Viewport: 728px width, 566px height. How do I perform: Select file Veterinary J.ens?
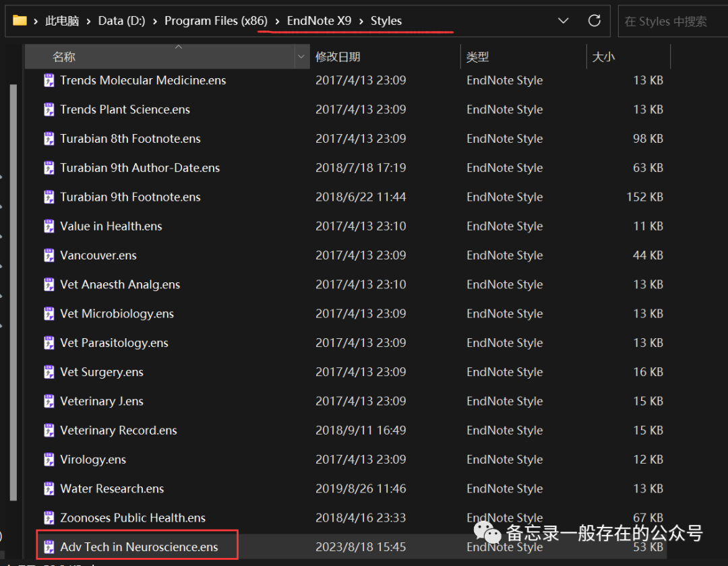(x=102, y=402)
